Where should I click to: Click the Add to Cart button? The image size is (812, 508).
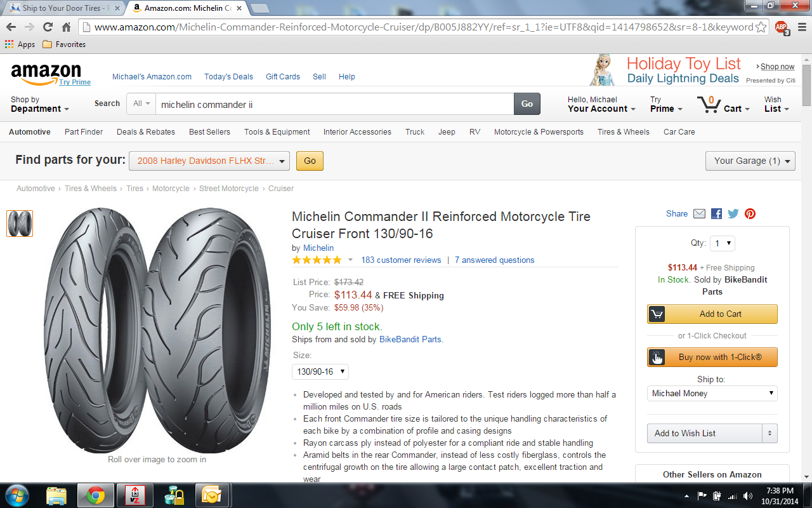pos(712,314)
